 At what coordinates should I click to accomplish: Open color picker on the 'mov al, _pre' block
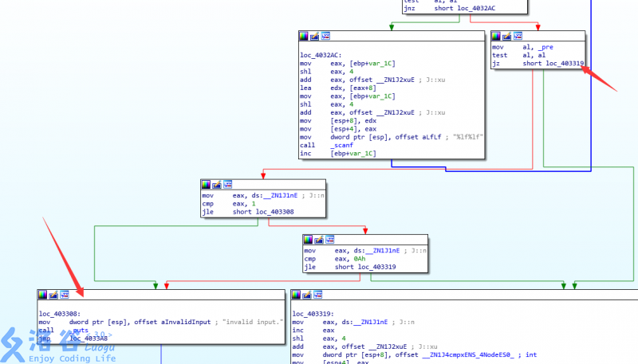point(496,36)
